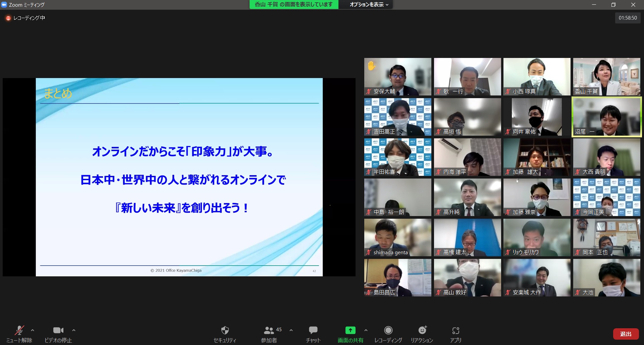The image size is (644, 345).
Task: Unmute the microphone (ミュート解除)
Action: point(19,334)
